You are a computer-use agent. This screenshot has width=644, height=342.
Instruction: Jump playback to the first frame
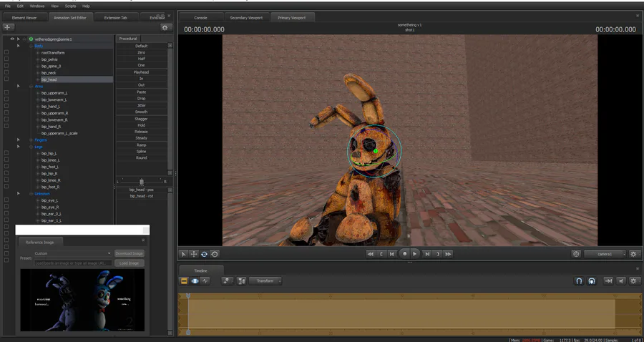click(x=371, y=254)
